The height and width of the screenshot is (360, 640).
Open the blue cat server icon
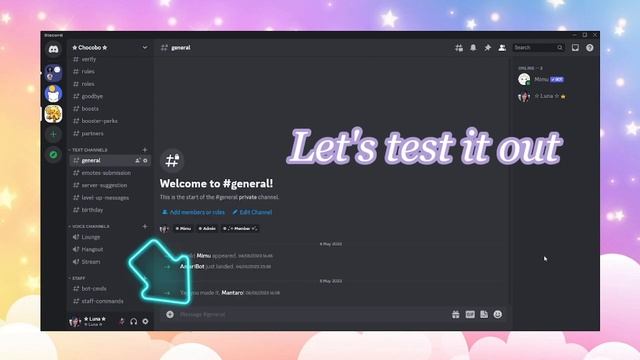coord(53,94)
